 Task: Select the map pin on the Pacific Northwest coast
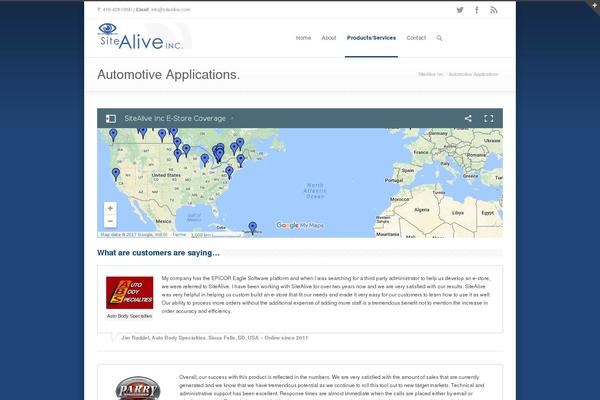[113, 135]
